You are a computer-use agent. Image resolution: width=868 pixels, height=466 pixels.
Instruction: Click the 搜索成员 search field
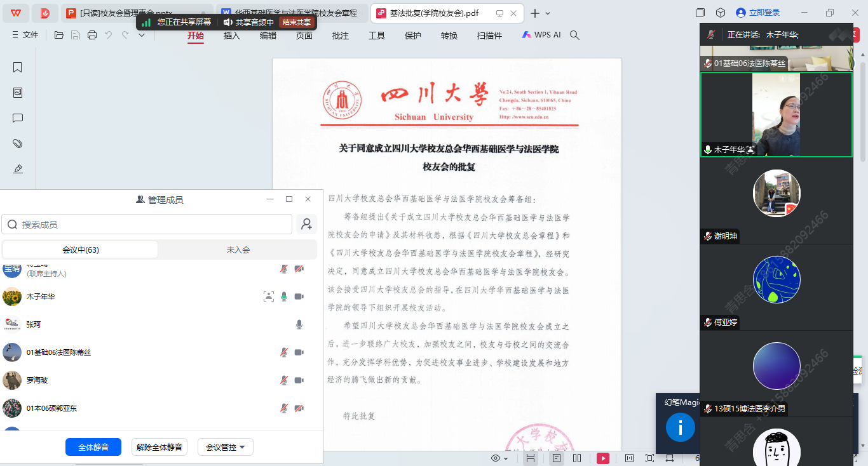click(153, 224)
